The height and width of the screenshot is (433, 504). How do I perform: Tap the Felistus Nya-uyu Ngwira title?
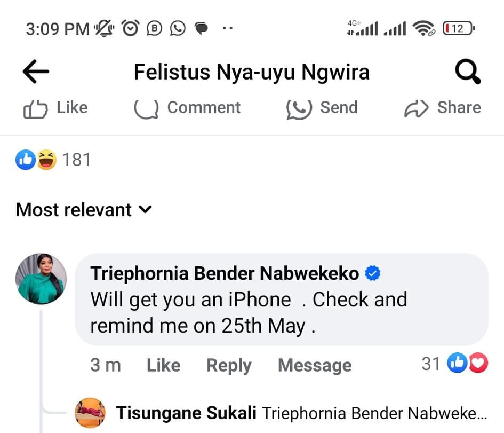coord(251,72)
